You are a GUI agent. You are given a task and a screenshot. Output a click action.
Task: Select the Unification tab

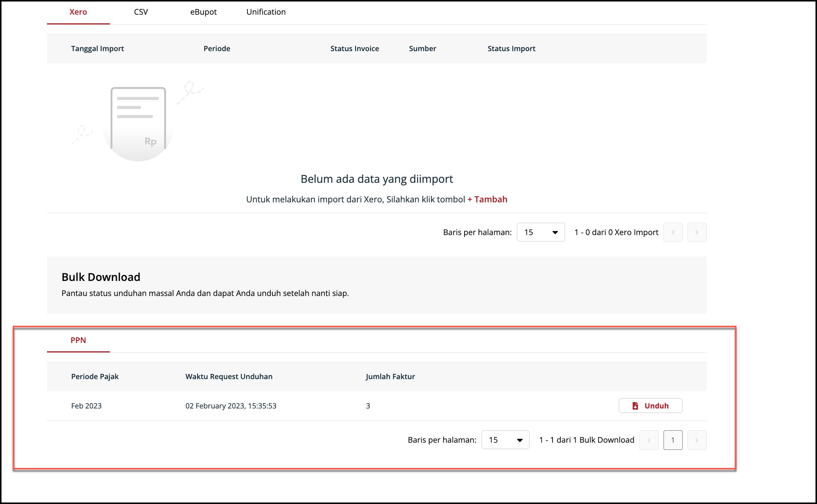(266, 12)
